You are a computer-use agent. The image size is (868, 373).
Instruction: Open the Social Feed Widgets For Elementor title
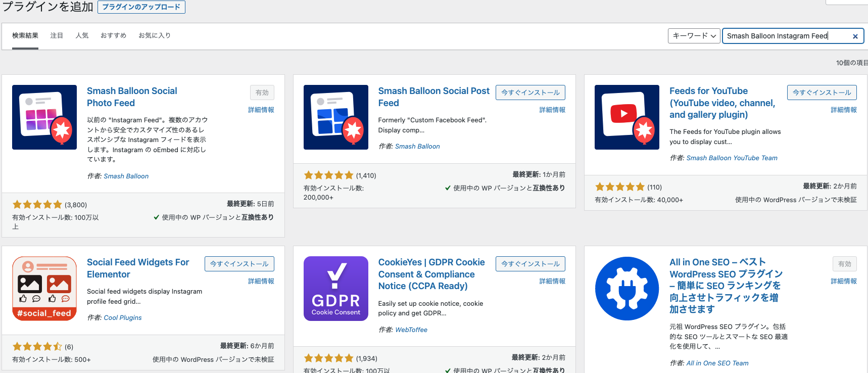pos(138,268)
